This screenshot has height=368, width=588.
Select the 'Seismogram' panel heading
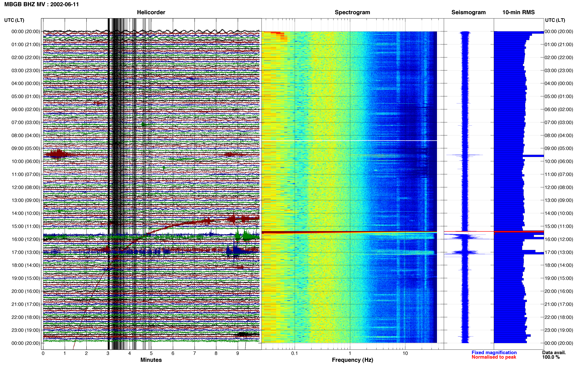coord(468,12)
